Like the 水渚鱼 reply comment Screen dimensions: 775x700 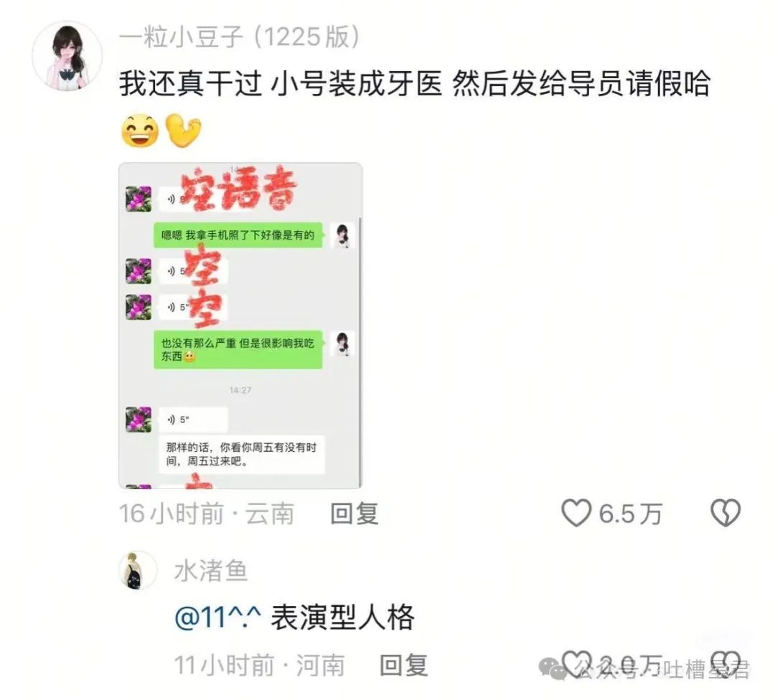click(x=576, y=664)
